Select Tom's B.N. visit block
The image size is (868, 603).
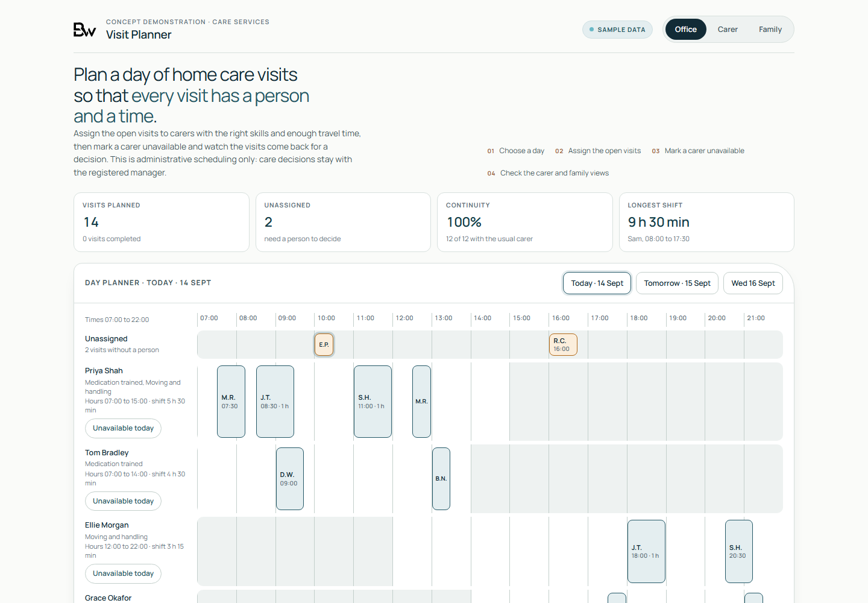tap(441, 479)
